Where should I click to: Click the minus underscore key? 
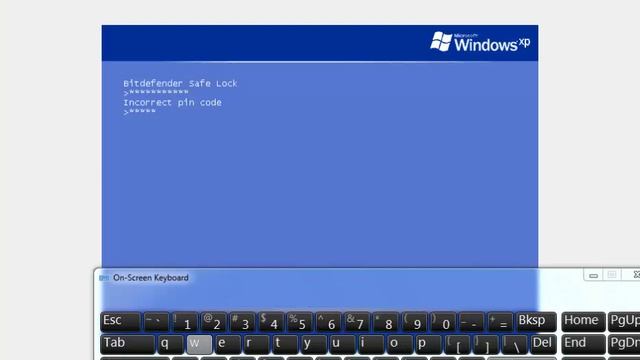tap(471, 322)
